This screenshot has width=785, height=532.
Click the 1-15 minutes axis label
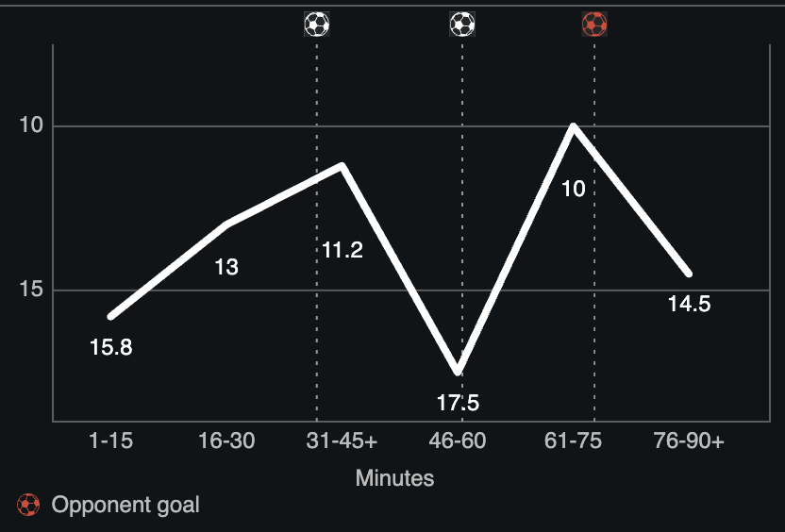point(111,442)
